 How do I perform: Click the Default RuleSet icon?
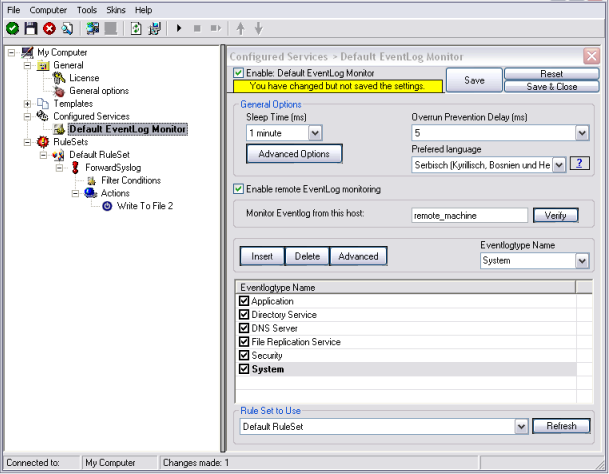[59, 155]
